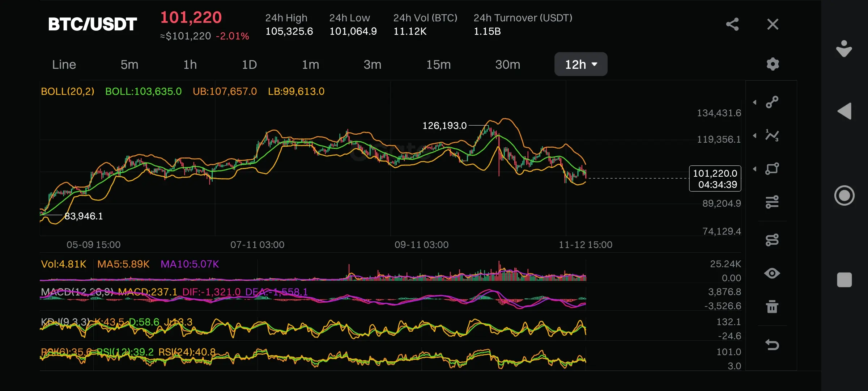Screen dimensions: 868x391
Task: Tap the Android back navigation triangle
Action: (844, 111)
